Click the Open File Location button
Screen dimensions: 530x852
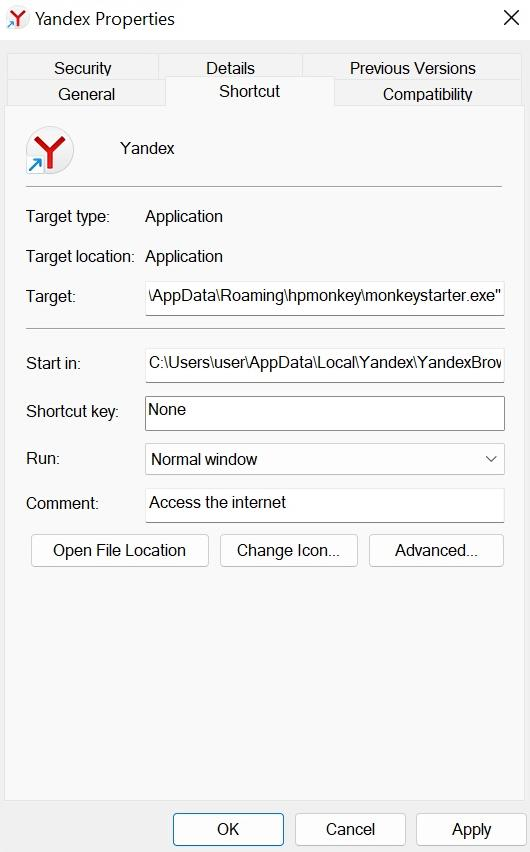tap(120, 550)
